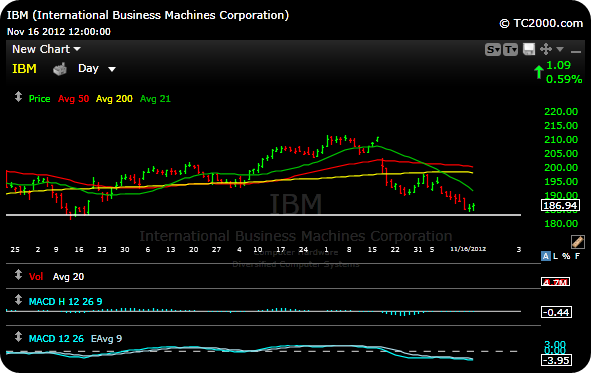Select the EAvg 9 indicator label
Image resolution: width=591 pixels, height=373 pixels.
(x=106, y=339)
